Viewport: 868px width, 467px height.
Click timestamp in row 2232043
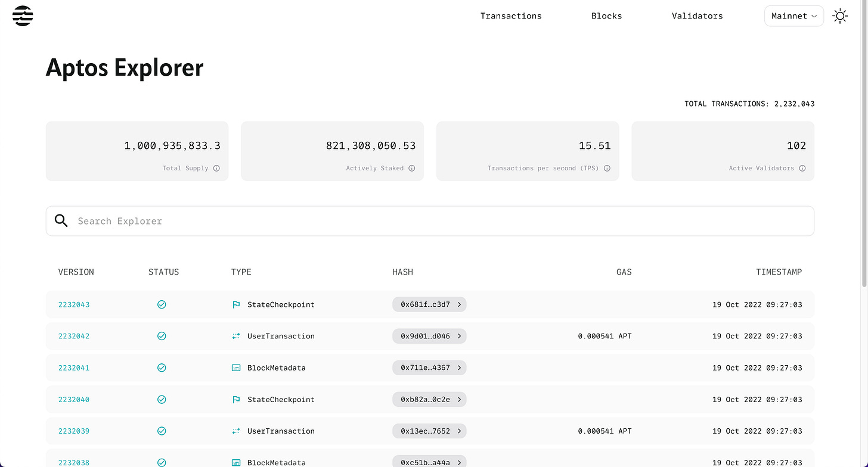click(x=757, y=304)
